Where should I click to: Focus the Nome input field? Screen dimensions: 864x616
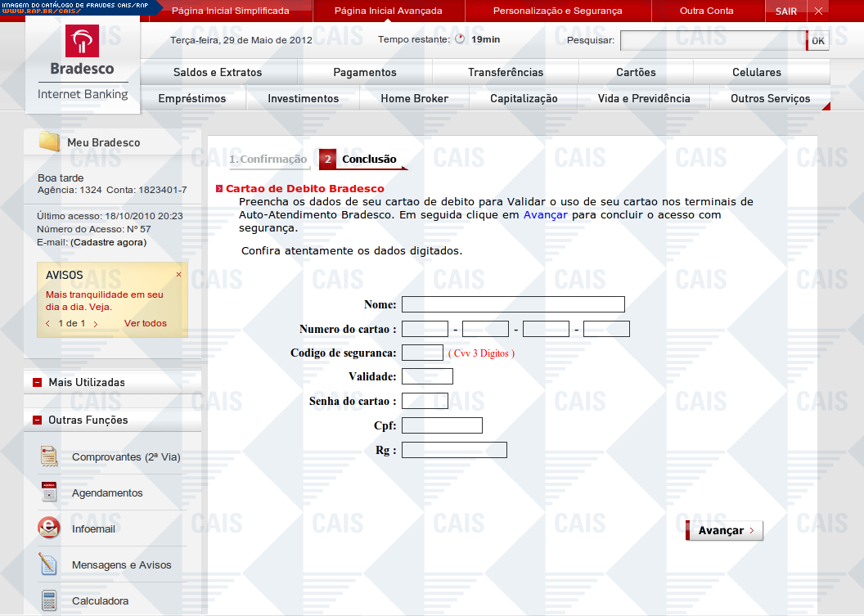click(x=513, y=304)
